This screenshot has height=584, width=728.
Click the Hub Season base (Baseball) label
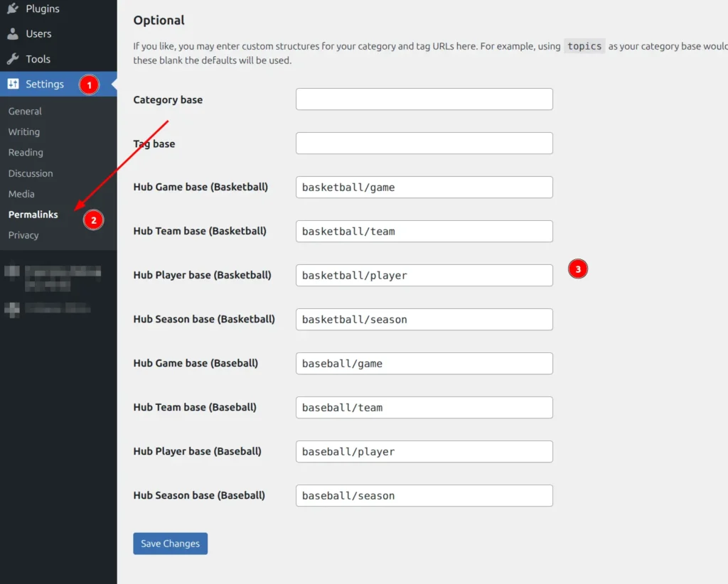pyautogui.click(x=199, y=495)
